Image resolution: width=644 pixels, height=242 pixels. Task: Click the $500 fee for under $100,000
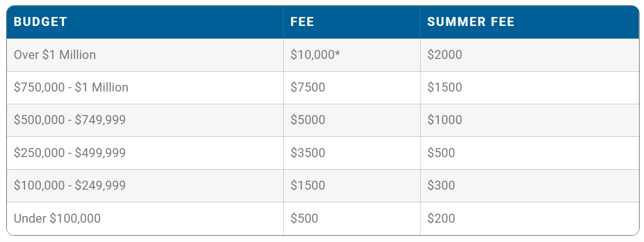304,218
